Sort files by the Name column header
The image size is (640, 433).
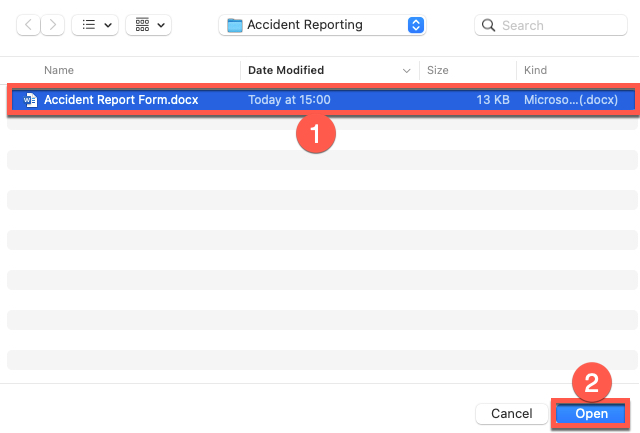click(x=60, y=71)
